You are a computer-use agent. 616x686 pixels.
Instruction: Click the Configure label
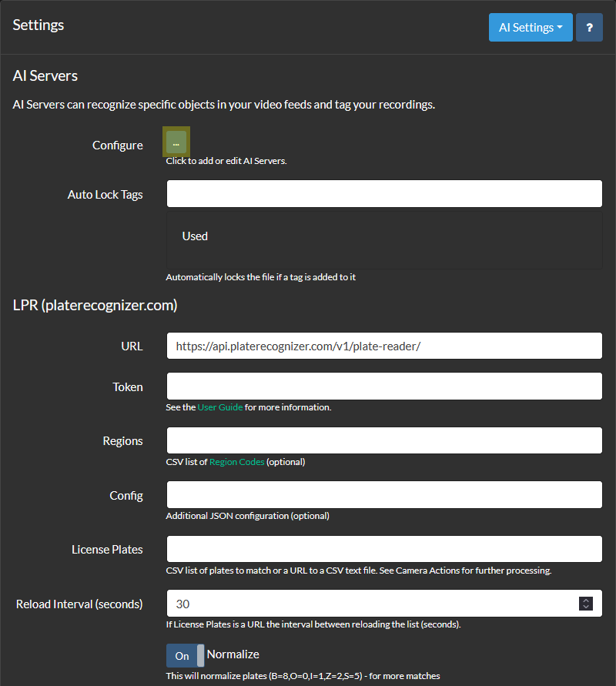point(117,146)
